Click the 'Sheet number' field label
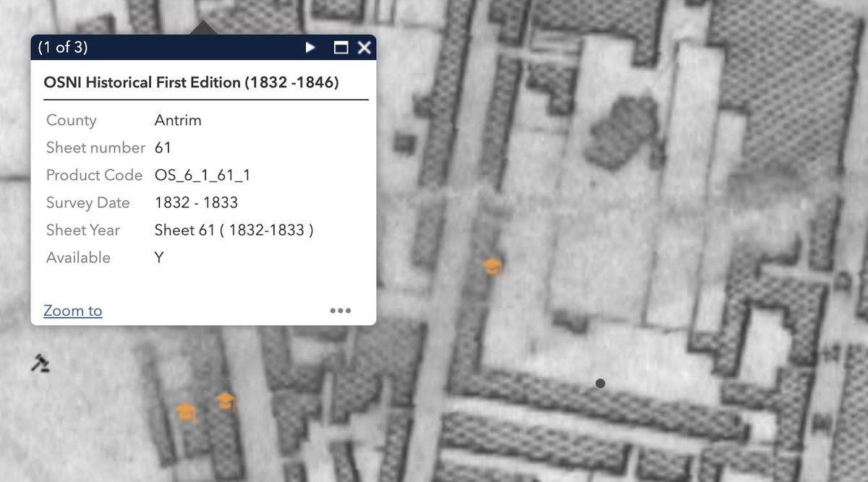The image size is (868, 482). point(96,147)
